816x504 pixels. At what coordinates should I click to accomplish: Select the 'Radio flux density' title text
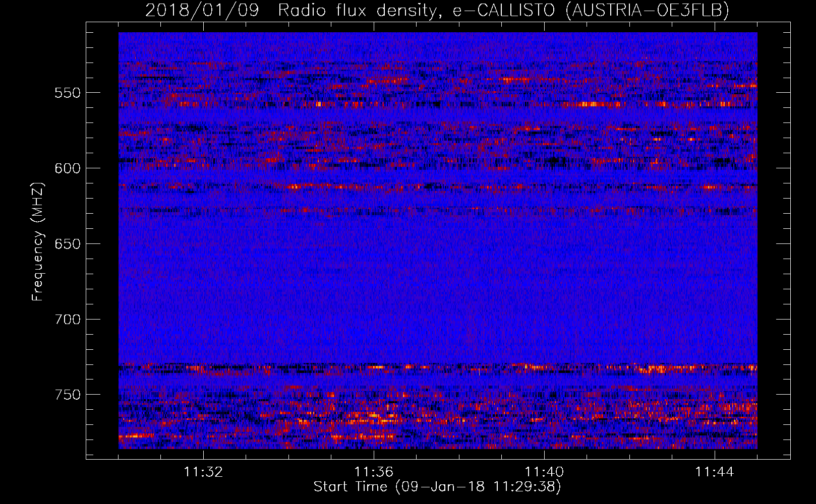tap(357, 11)
